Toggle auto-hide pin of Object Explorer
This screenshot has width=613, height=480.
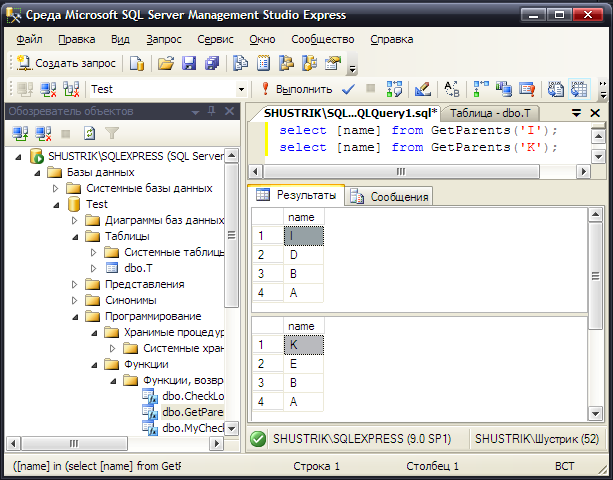[212, 111]
